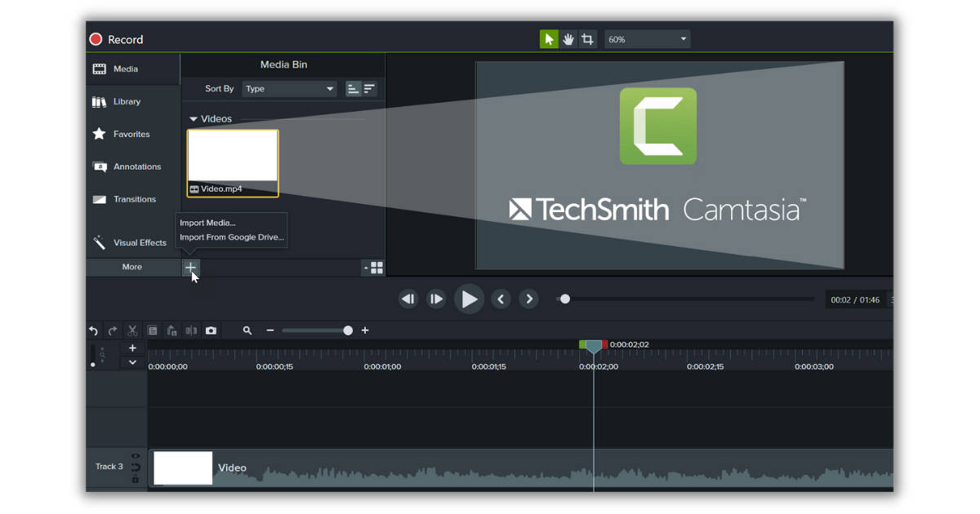Select the Pan hand tool above the canvas

[x=568, y=38]
